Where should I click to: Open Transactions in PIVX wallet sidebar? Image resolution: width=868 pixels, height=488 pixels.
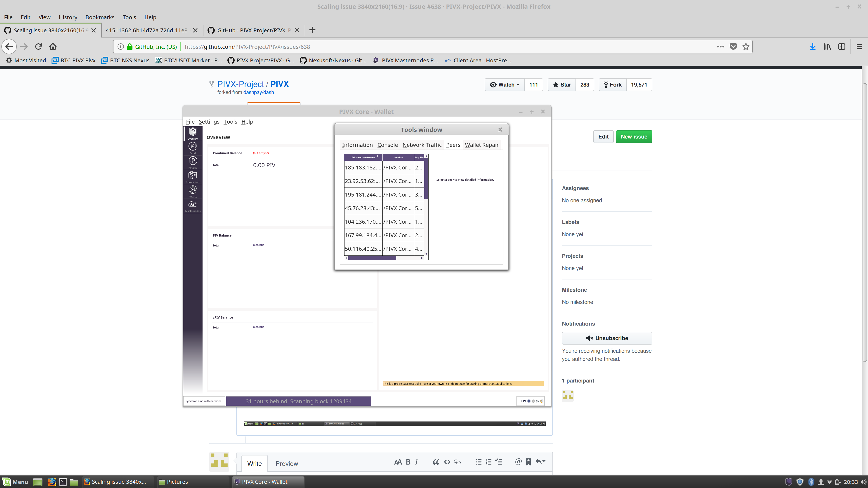pyautogui.click(x=193, y=177)
